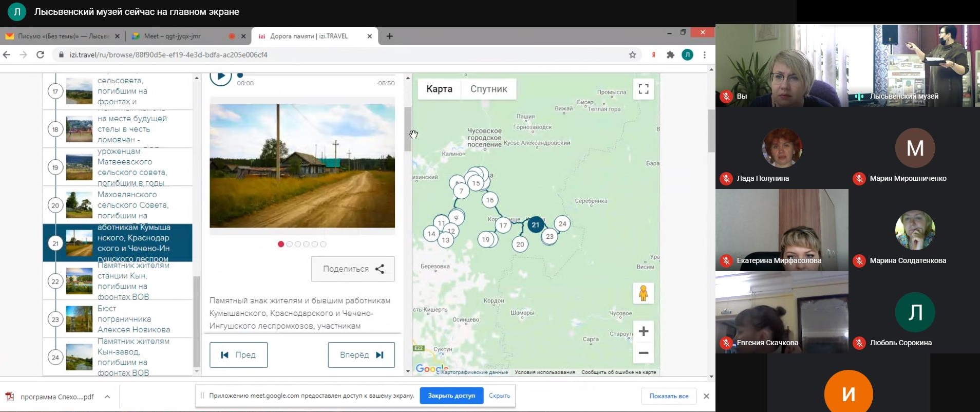This screenshot has width=980, height=412.
Task: Open browser extensions puzzle icon
Action: tap(670, 55)
